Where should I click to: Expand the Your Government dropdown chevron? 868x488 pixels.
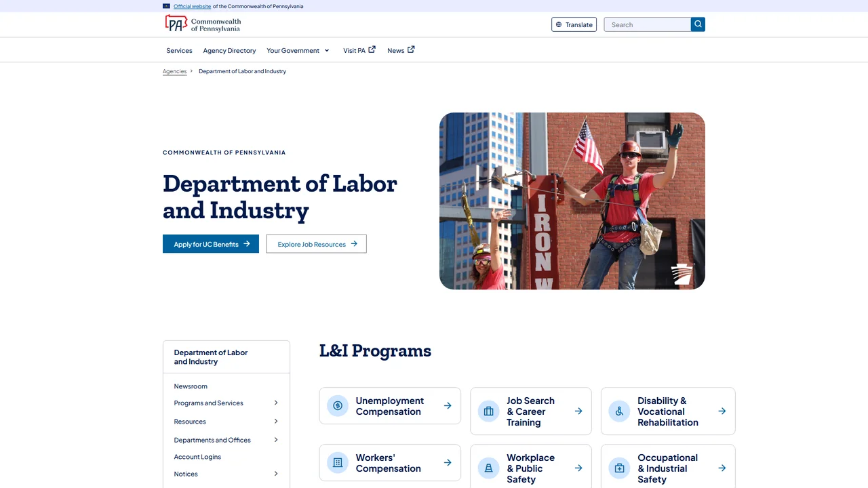tap(327, 51)
